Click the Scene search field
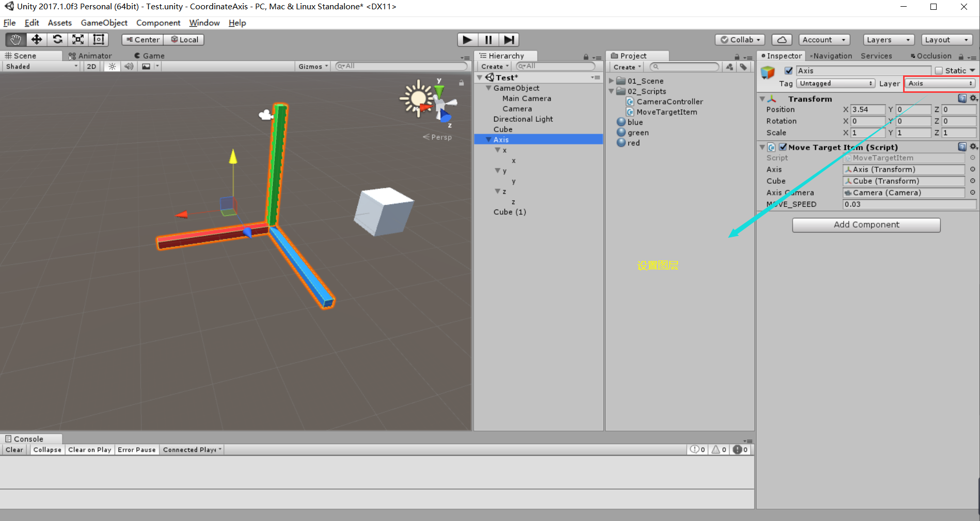Viewport: 980px width, 521px height. pos(401,66)
